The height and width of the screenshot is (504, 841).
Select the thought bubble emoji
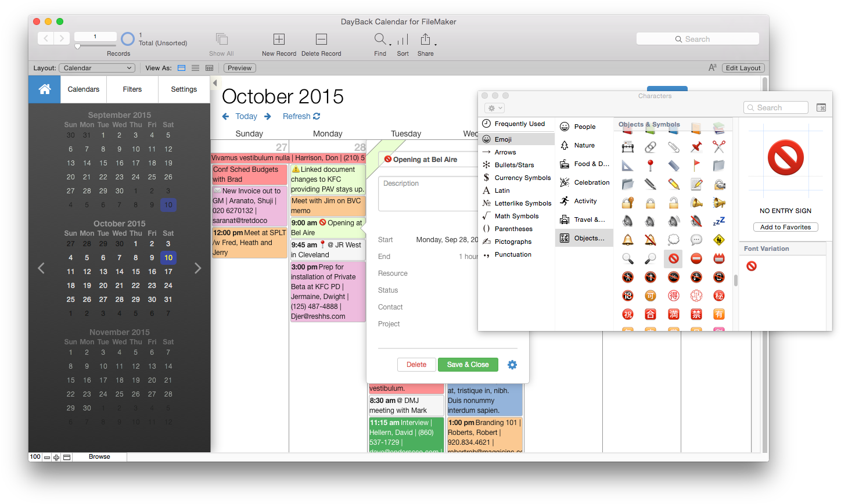(x=673, y=239)
